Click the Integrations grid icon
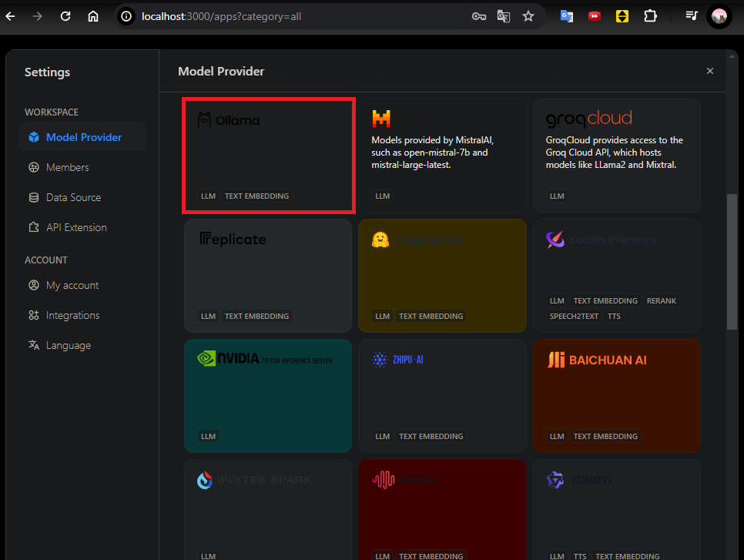 click(x=34, y=315)
